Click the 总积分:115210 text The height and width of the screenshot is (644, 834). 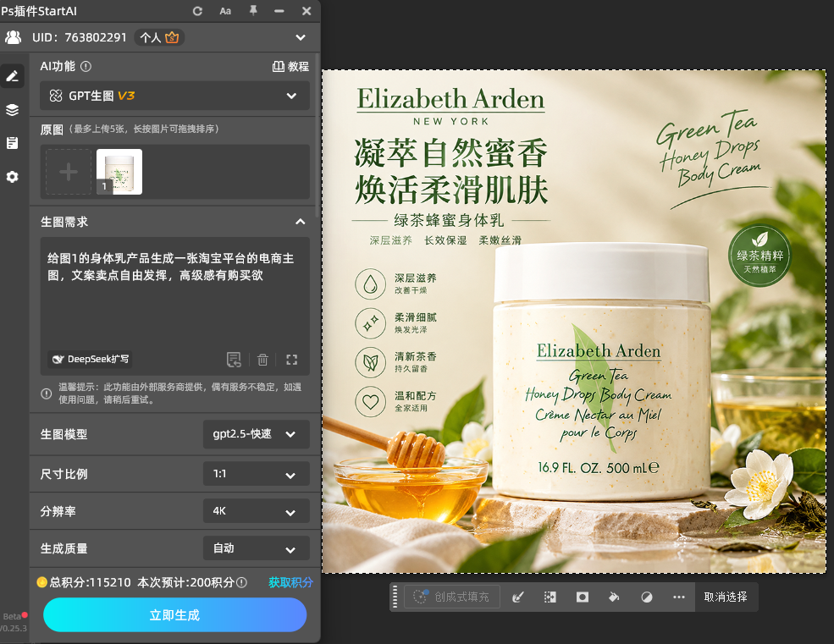click(90, 582)
